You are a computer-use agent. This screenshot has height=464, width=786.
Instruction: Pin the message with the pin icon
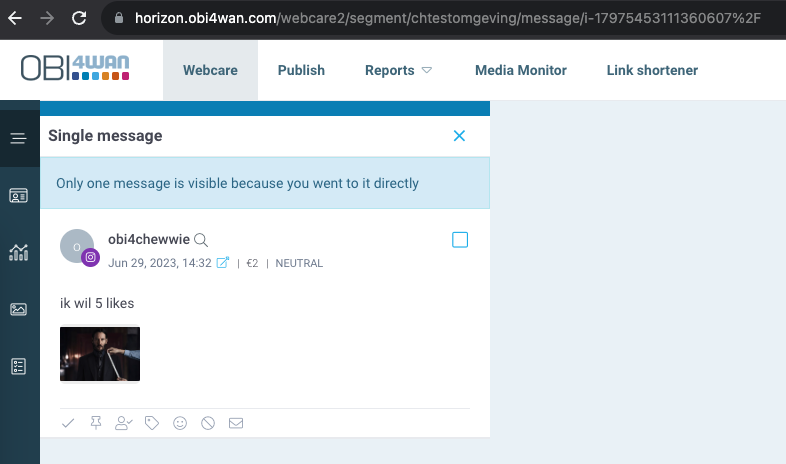point(96,423)
